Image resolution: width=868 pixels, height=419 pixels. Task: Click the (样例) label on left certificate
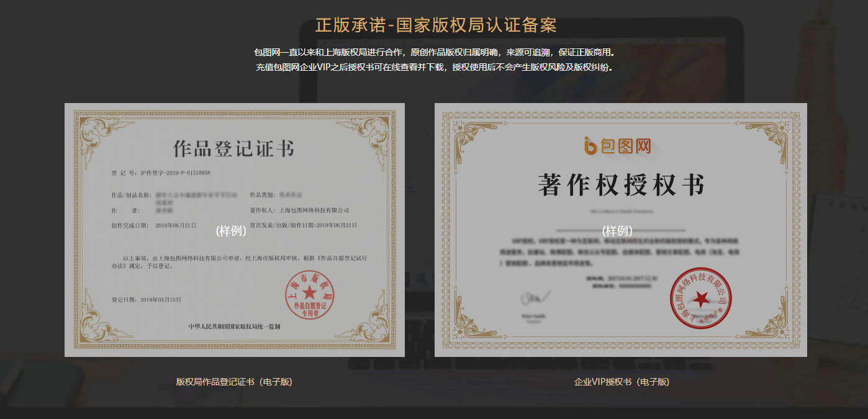coord(231,231)
